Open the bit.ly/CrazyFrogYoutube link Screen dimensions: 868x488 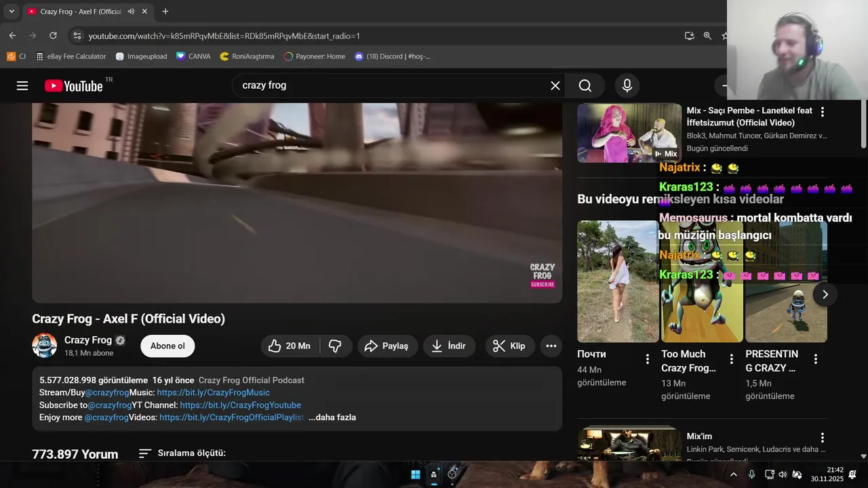pyautogui.click(x=240, y=405)
